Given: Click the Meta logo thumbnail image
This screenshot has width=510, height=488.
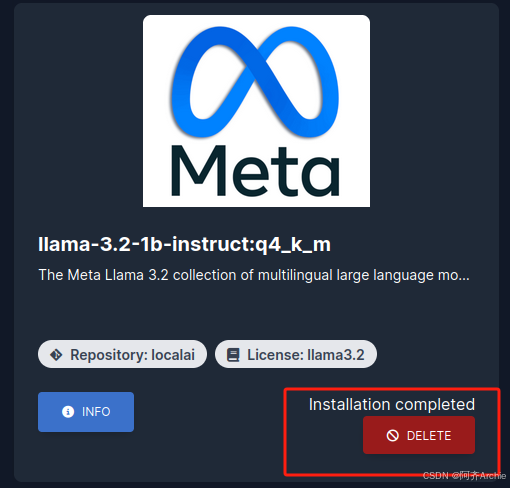Looking at the screenshot, I should (256, 111).
